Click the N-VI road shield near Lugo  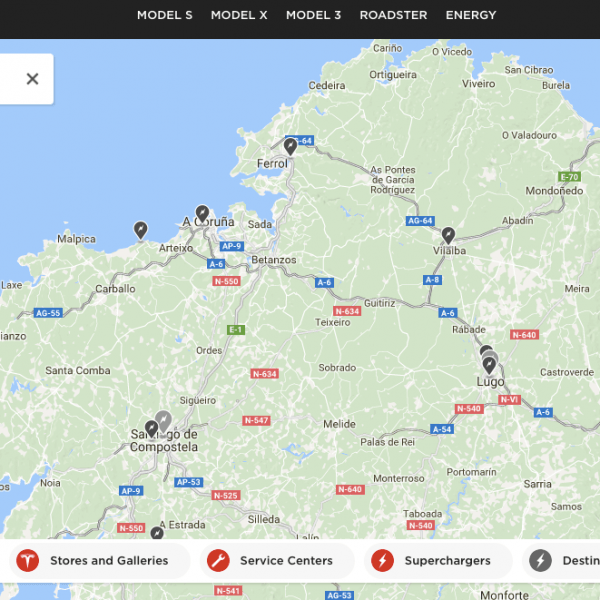tap(509, 400)
